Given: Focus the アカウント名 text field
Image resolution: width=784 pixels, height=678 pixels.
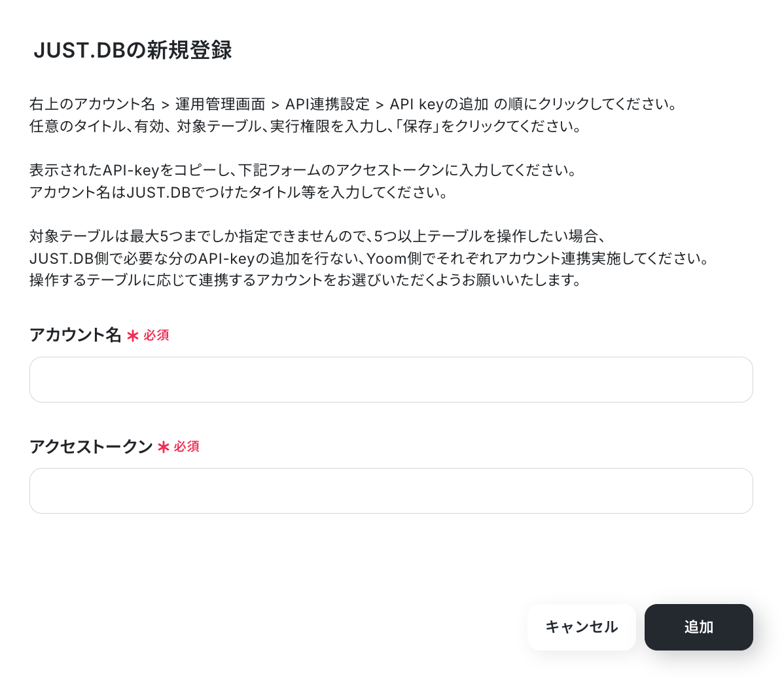Looking at the screenshot, I should (391, 380).
